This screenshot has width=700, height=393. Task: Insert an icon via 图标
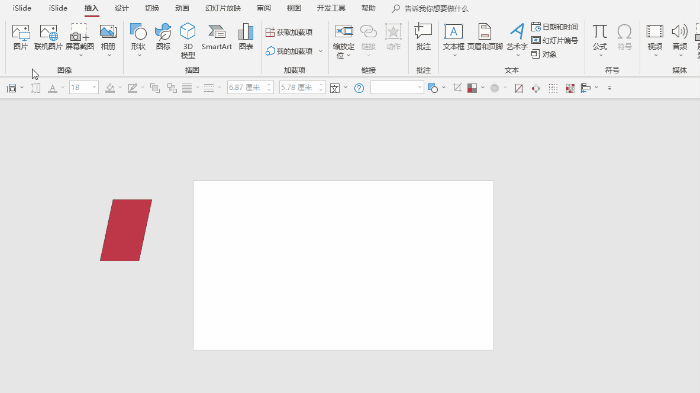pyautogui.click(x=163, y=37)
